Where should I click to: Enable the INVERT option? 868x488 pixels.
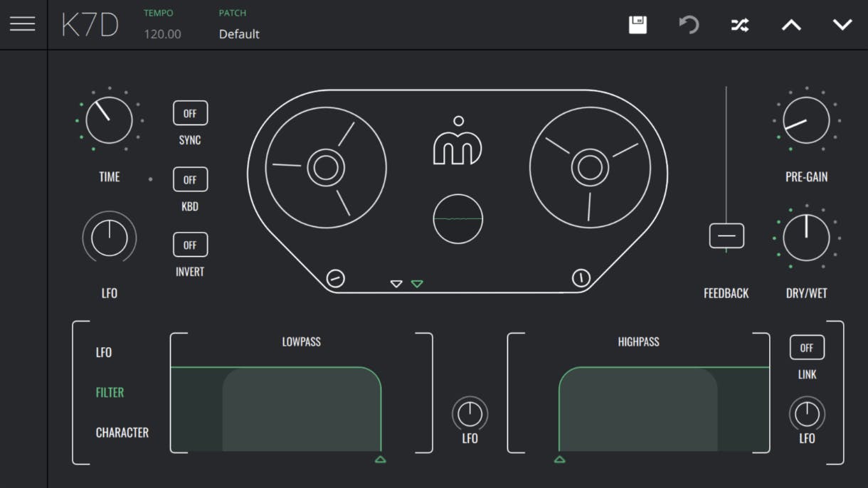(189, 244)
